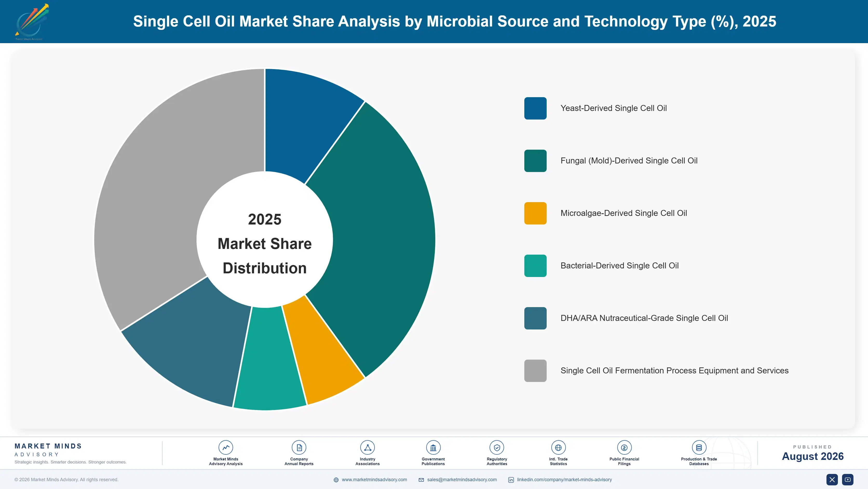Click the Intl. Trade Statistics globe icon
868x489 pixels.
tap(558, 447)
